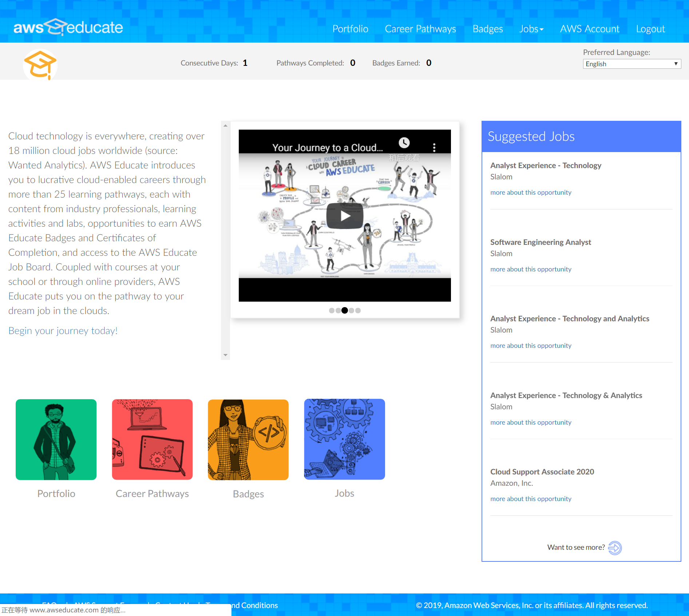Click the Watch Later clock icon on video
689x616 pixels.
(404, 143)
